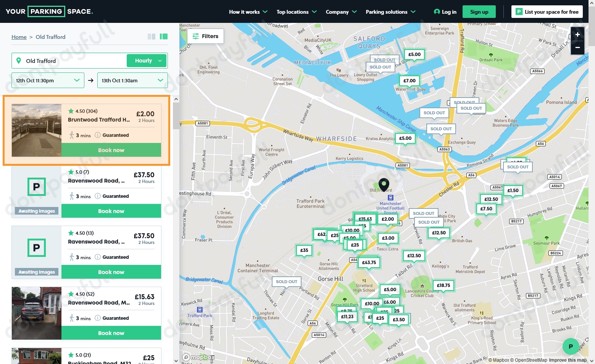Book now for Ravenswood Road 4.50 (13) listing
Viewport: 595px width, 364px height.
click(x=111, y=272)
